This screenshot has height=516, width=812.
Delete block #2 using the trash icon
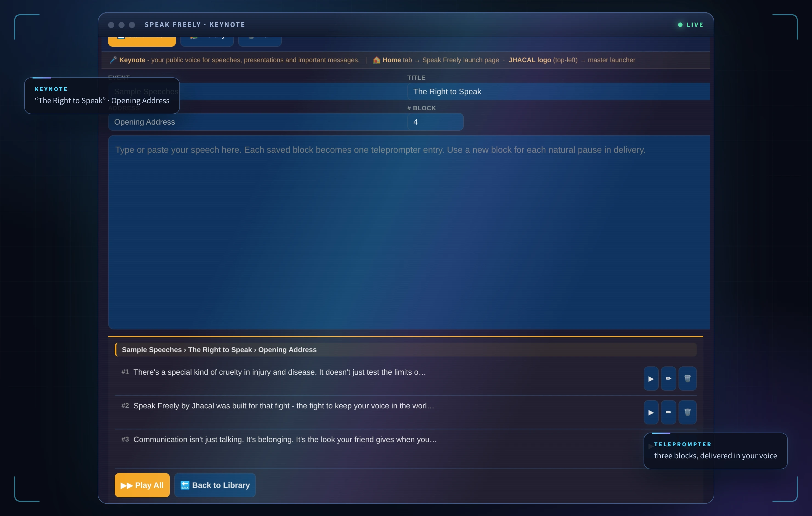point(687,413)
